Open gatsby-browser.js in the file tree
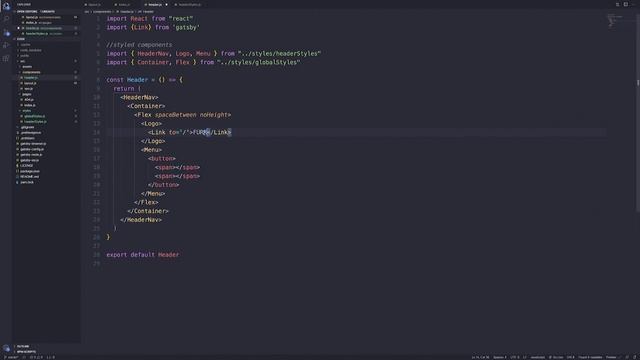The image size is (640, 360). click(x=33, y=144)
